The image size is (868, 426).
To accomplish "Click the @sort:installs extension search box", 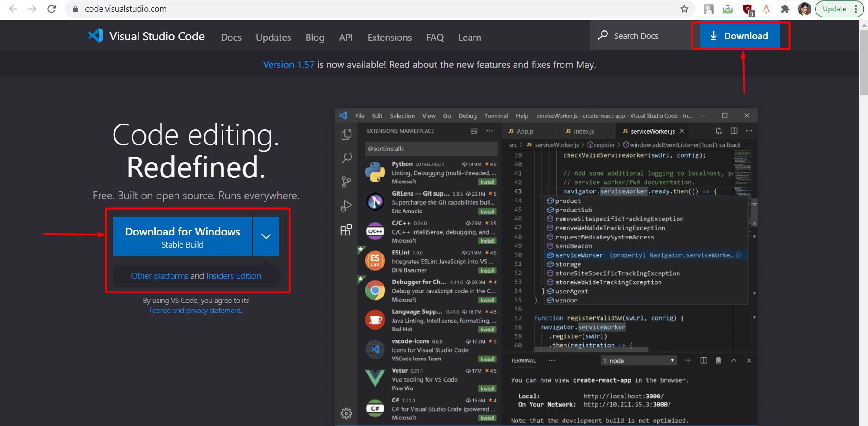I will point(431,148).
